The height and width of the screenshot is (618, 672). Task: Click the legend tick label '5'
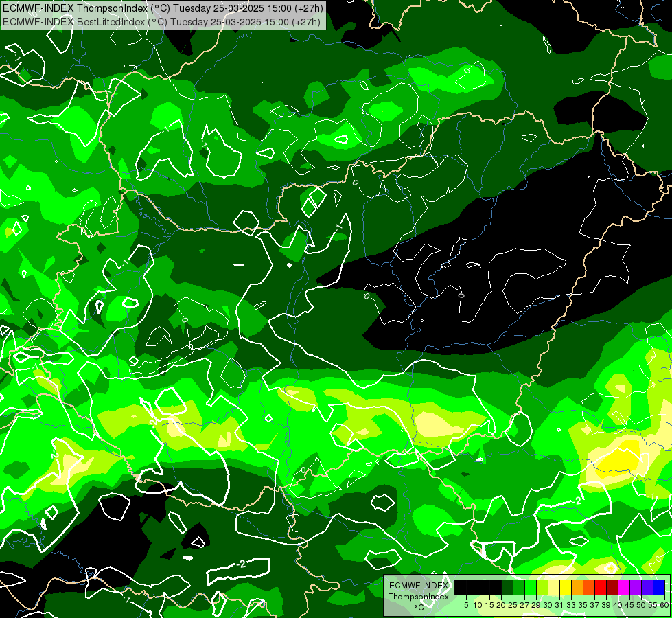pyautogui.click(x=466, y=605)
